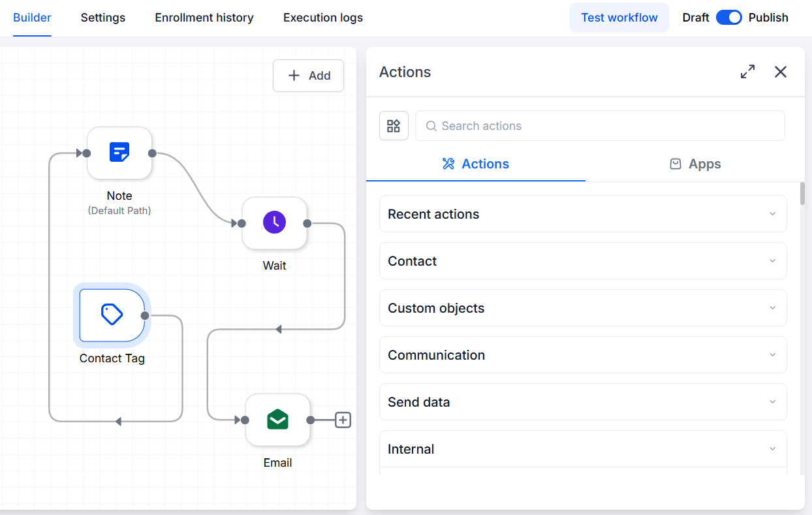The width and height of the screenshot is (812, 515).
Task: Click the Test workflow button
Action: point(619,18)
